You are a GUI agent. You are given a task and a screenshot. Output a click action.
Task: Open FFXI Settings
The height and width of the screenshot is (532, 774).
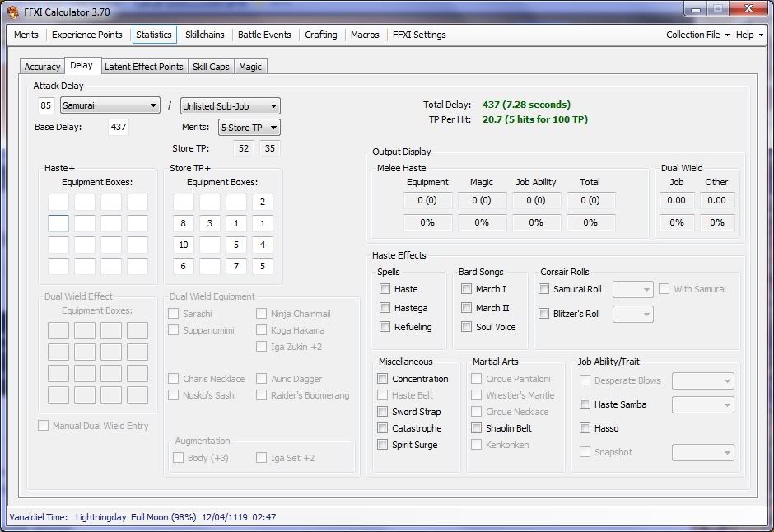click(x=419, y=35)
